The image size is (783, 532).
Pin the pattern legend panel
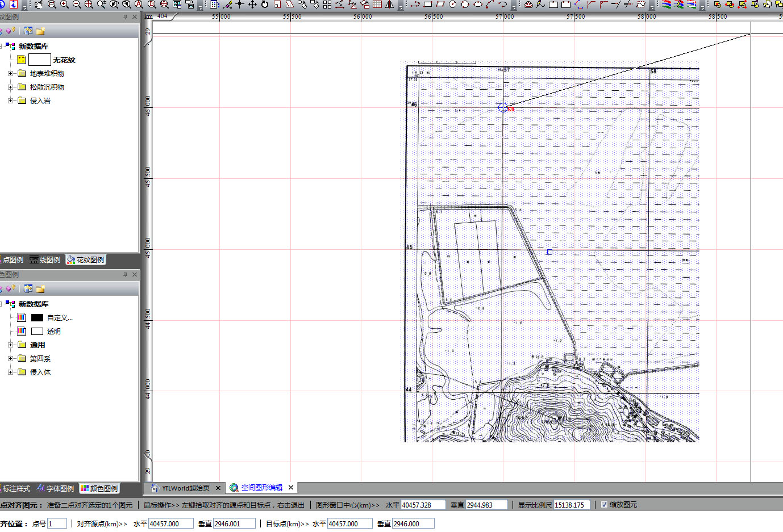[125, 17]
